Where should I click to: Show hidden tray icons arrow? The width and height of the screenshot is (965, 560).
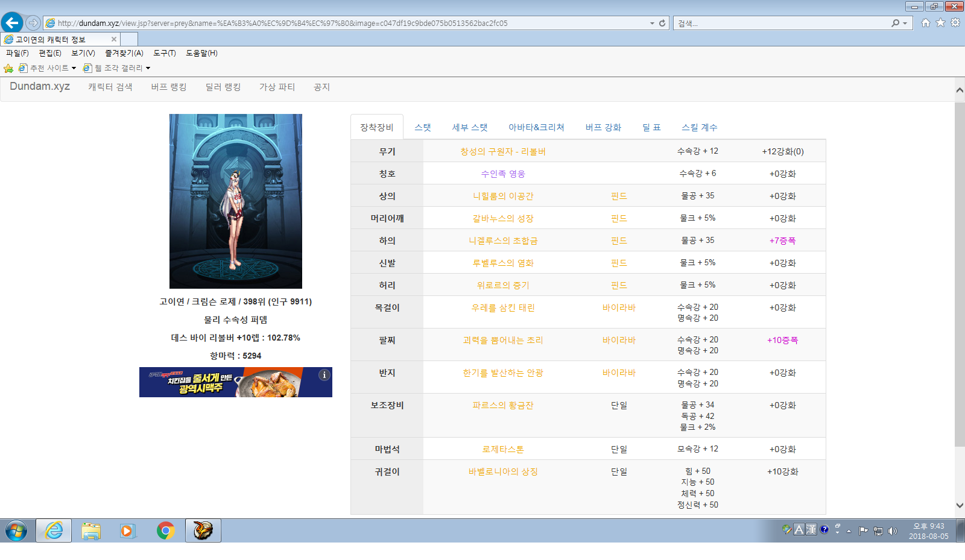click(849, 531)
